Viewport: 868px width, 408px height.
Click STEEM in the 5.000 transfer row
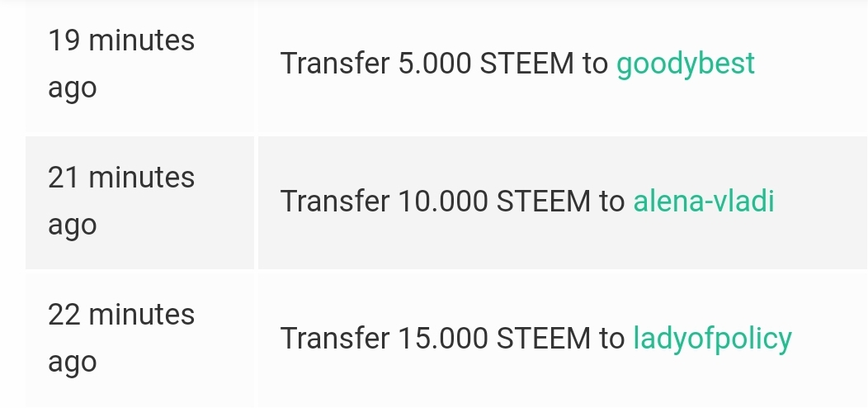[x=527, y=64]
